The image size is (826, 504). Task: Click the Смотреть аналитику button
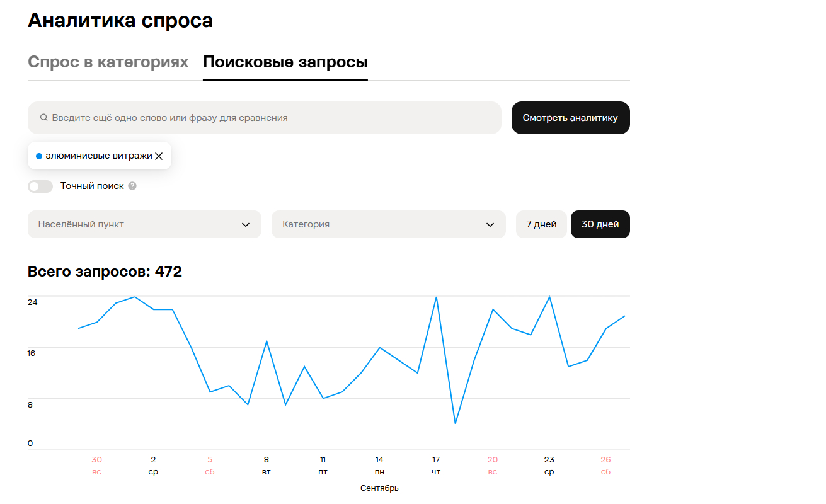(x=570, y=118)
